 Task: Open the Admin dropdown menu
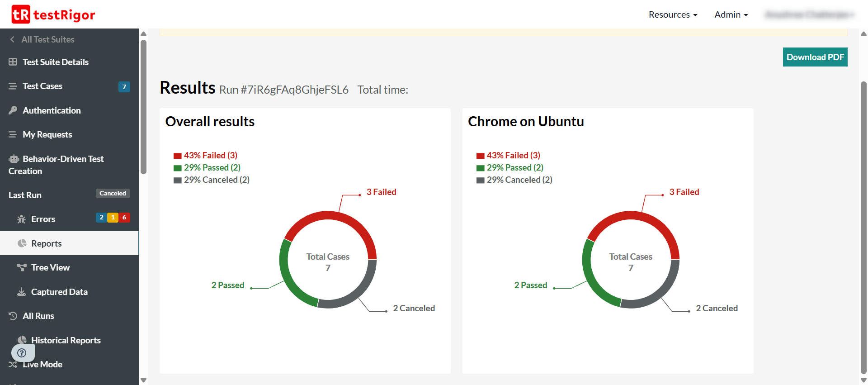731,14
